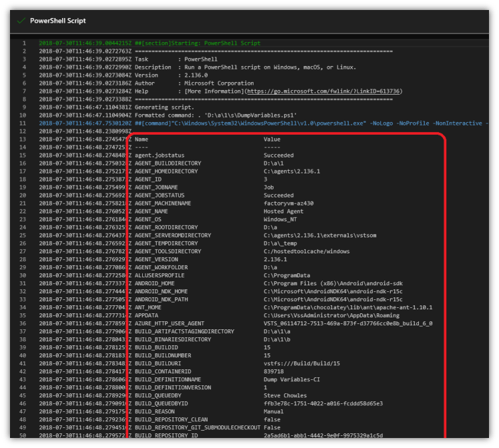
Task: Click the BUILD_REASON variable name
Action: click(154, 411)
